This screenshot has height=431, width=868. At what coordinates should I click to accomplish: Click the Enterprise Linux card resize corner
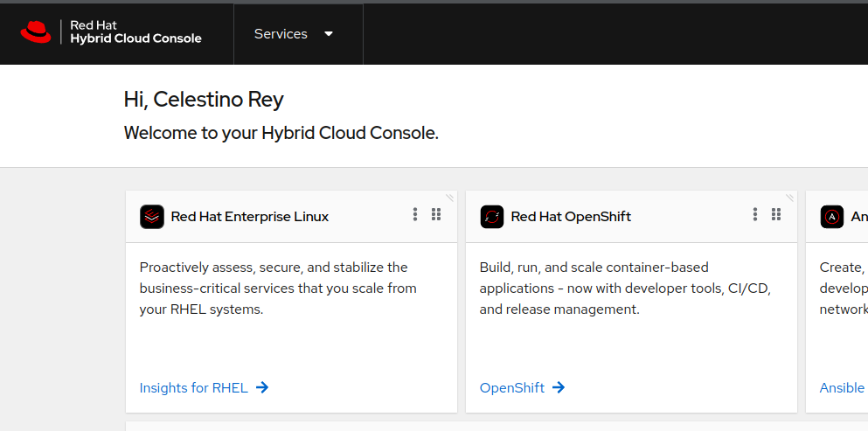click(450, 198)
